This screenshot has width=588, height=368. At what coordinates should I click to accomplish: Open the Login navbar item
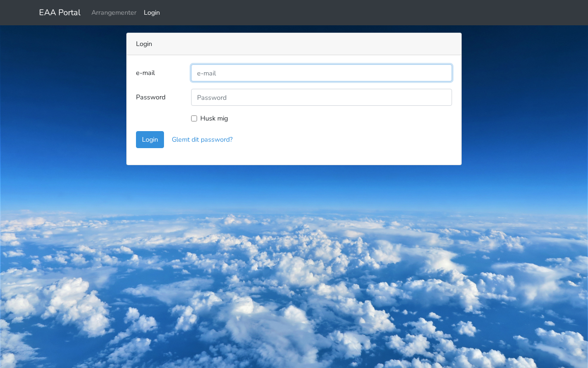click(x=152, y=12)
